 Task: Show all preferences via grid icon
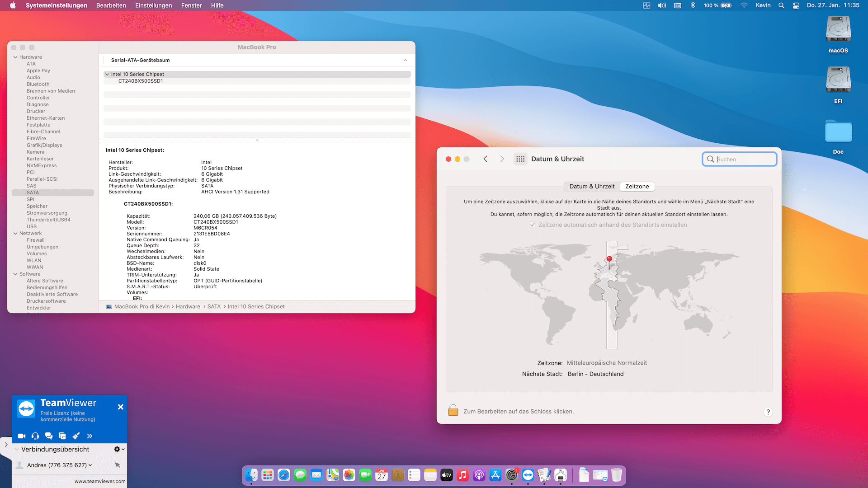(x=520, y=159)
